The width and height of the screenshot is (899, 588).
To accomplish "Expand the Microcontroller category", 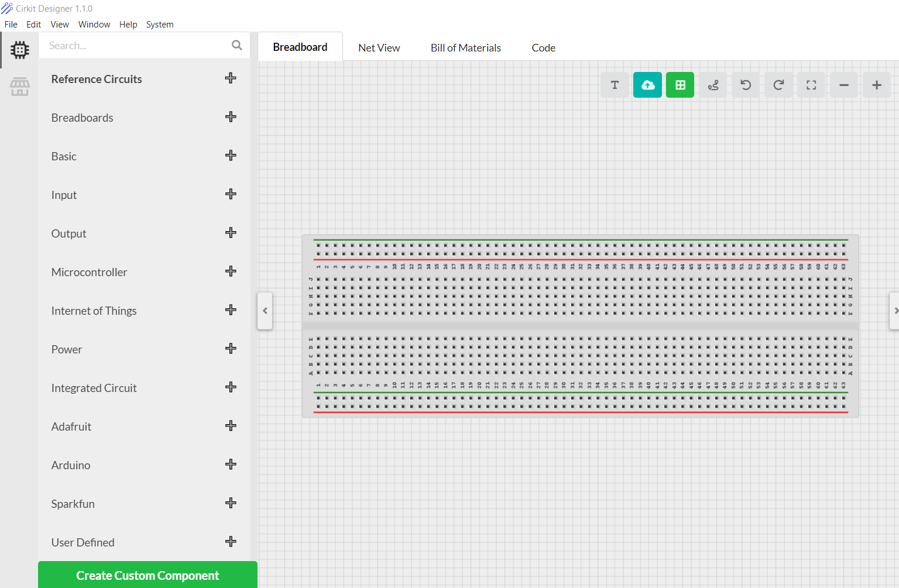I will click(231, 271).
